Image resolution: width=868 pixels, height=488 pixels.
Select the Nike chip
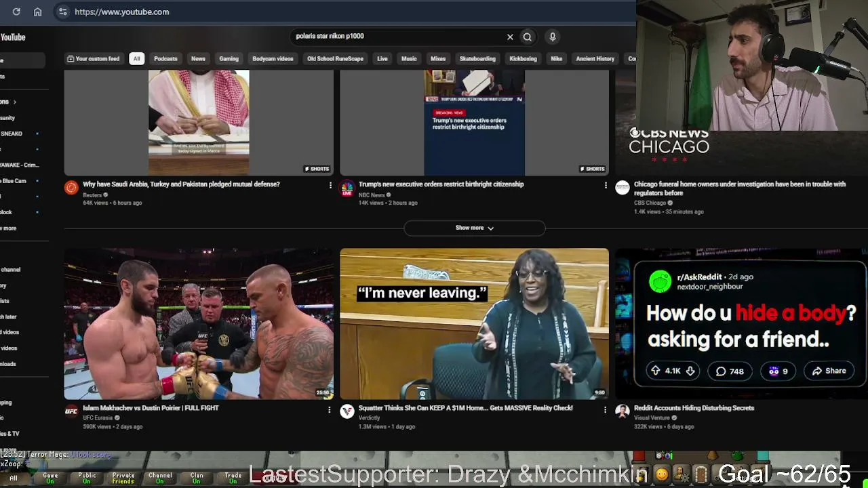(557, 59)
